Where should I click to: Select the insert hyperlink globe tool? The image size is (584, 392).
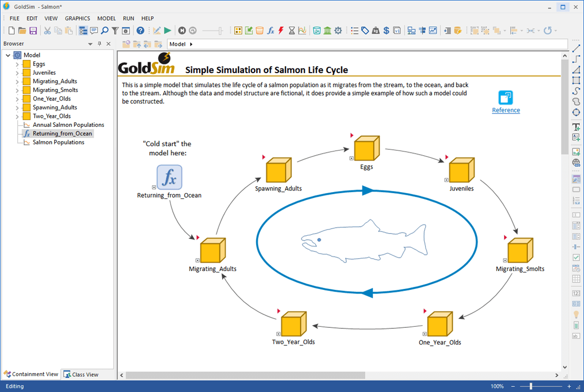(x=576, y=163)
